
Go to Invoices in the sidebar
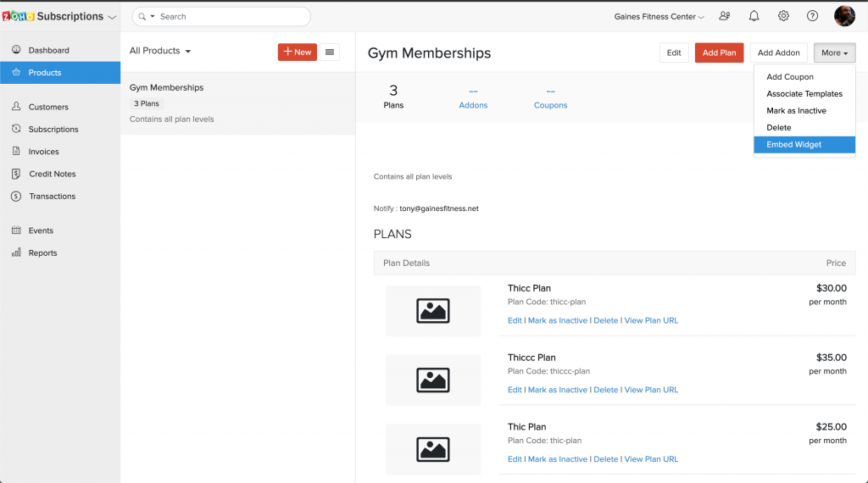coord(44,152)
